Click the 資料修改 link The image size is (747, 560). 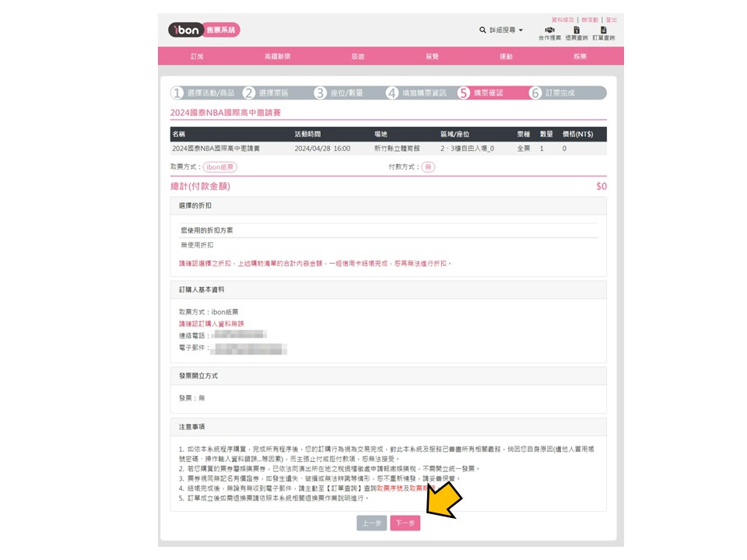[x=563, y=19]
